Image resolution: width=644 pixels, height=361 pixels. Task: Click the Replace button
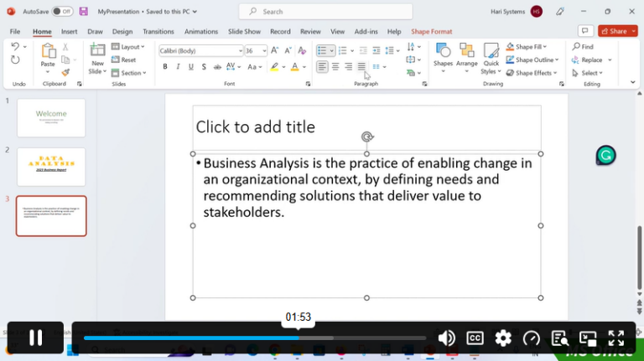(x=587, y=60)
